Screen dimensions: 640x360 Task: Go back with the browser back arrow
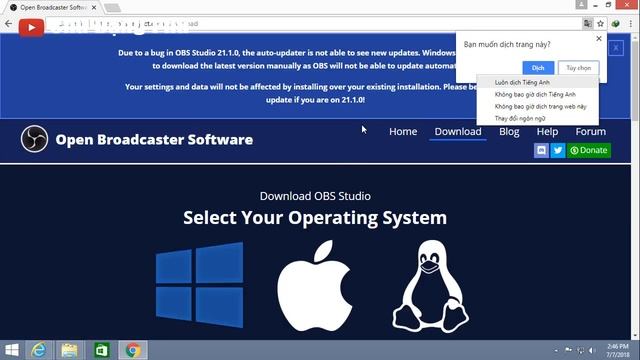tap(9, 24)
